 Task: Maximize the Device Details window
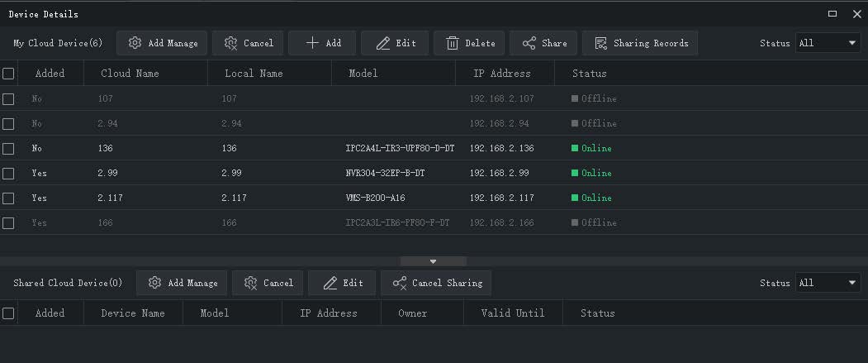(832, 14)
